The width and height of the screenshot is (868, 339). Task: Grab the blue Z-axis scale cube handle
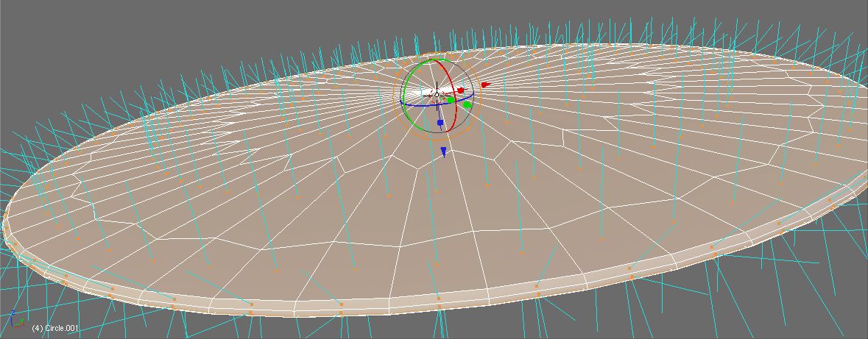[x=440, y=123]
